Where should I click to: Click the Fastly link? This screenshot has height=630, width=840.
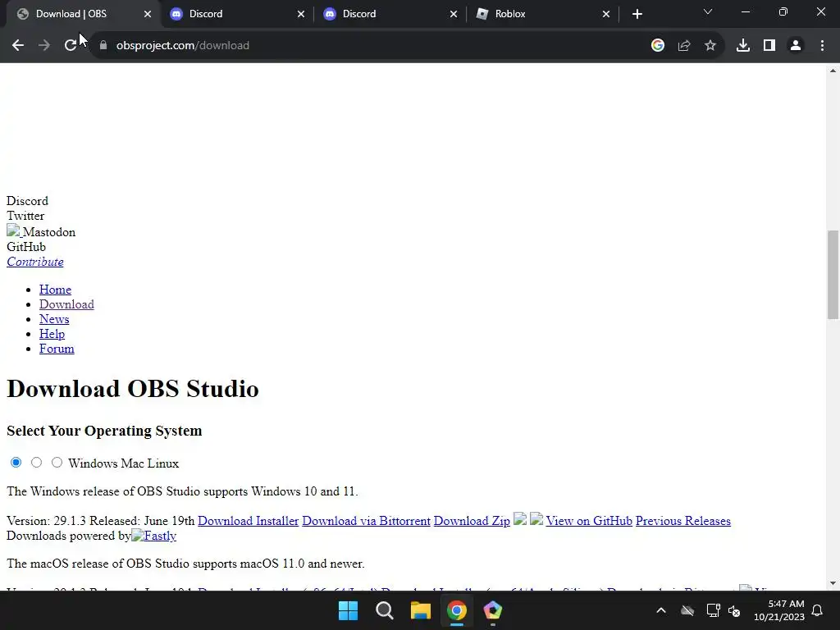(153, 536)
